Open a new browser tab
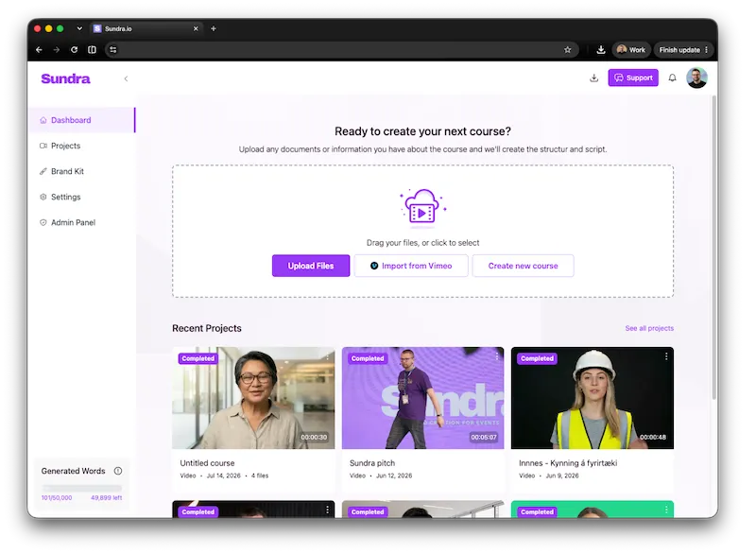The image size is (756, 554). coord(214,28)
